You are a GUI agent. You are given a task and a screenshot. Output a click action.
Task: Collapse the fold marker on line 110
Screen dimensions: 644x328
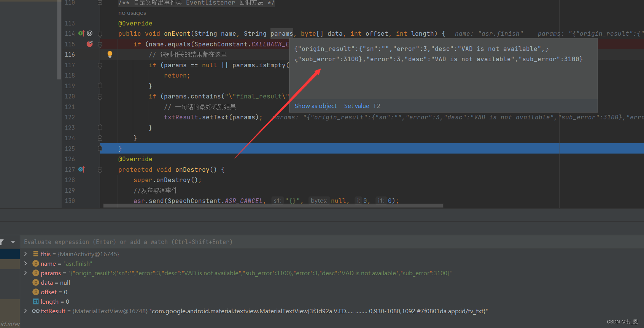click(100, 3)
